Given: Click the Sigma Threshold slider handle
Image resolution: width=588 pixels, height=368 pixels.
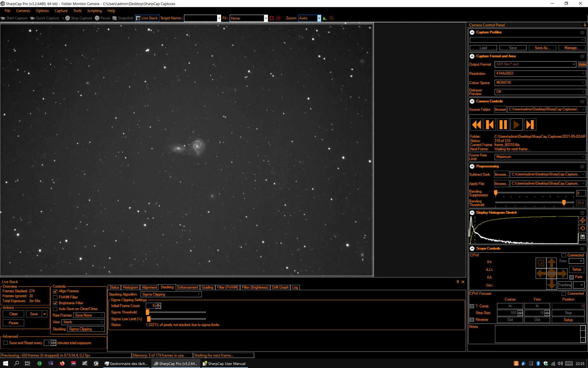Looking at the screenshot, I should 148,312.
